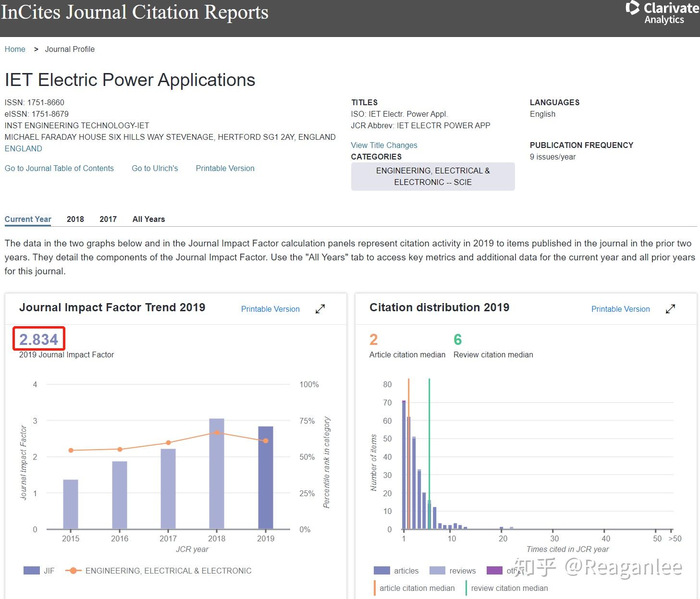The image size is (700, 599).
Task: Switch to the 2017 tab
Action: 108,219
